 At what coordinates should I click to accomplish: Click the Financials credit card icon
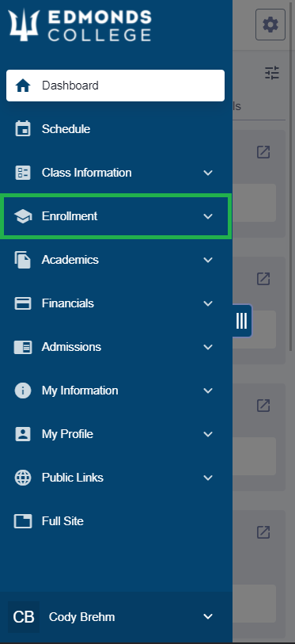[x=23, y=303]
